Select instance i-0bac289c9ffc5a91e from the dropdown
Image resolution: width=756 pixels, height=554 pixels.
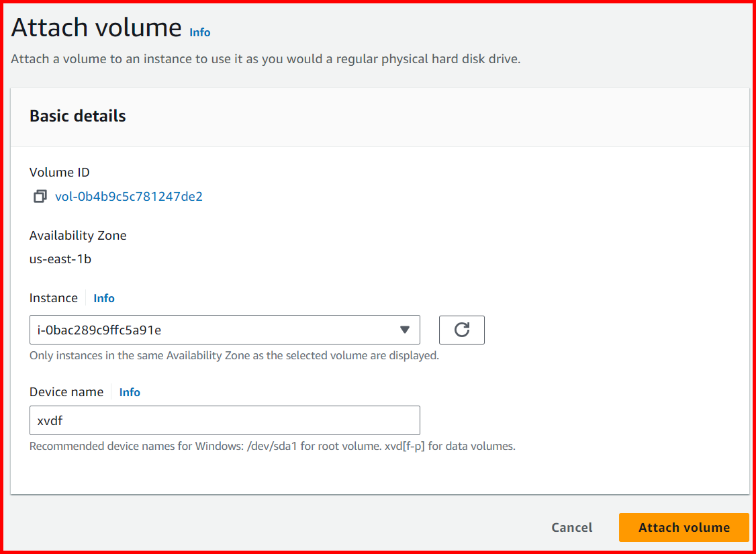coord(225,330)
